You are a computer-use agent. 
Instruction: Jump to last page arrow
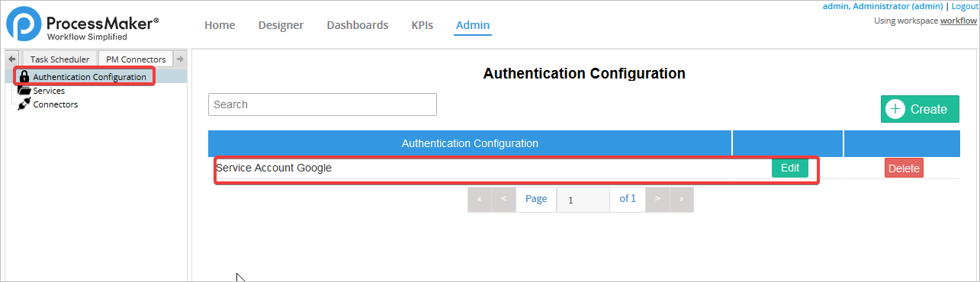click(x=682, y=199)
